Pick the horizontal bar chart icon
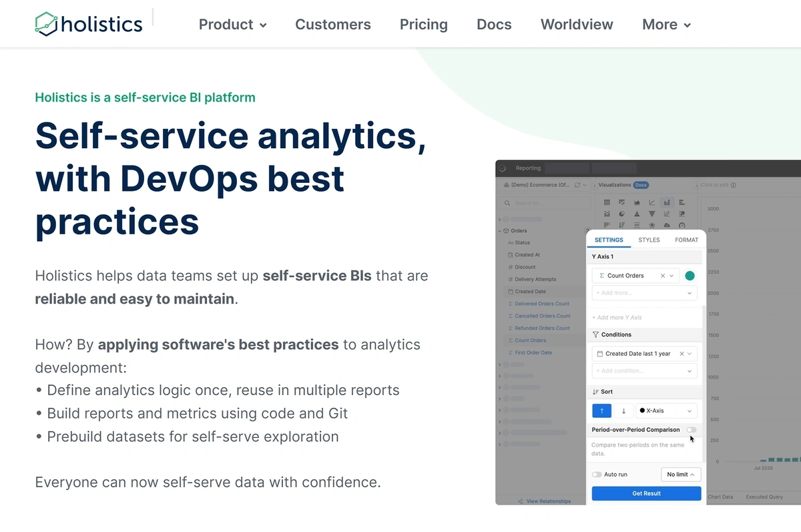Viewport: 801px width, 532px height. [x=682, y=202]
